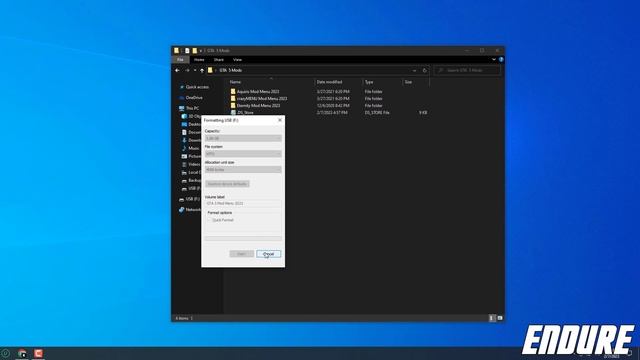Open the Home ribbon tab

[199, 60]
